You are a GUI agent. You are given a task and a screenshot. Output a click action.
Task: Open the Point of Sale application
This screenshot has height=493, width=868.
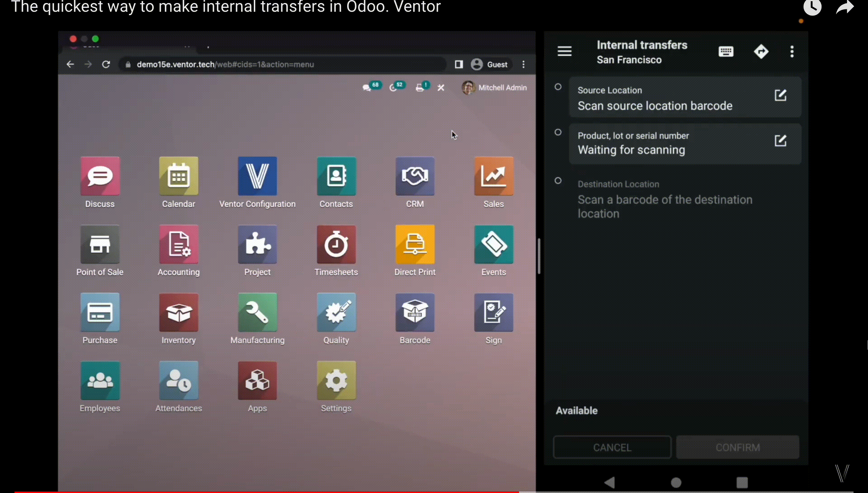[x=99, y=251]
